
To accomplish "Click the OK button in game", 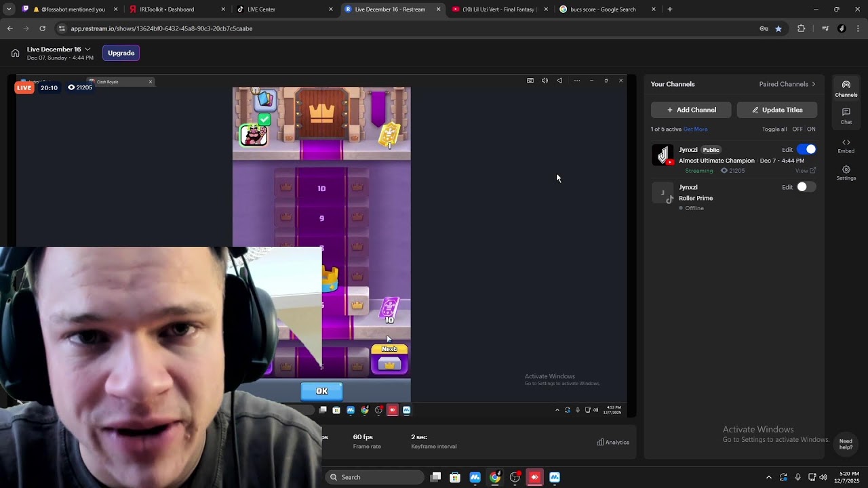I will coord(321,391).
